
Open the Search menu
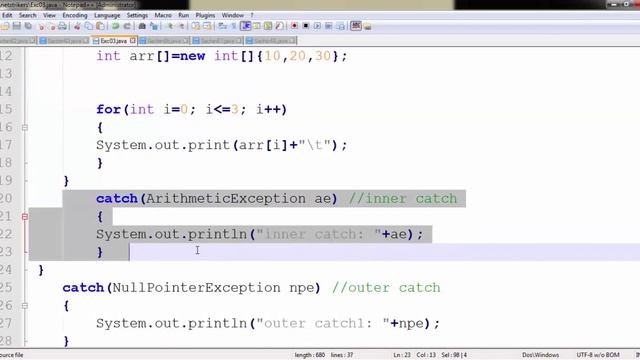click(x=27, y=15)
